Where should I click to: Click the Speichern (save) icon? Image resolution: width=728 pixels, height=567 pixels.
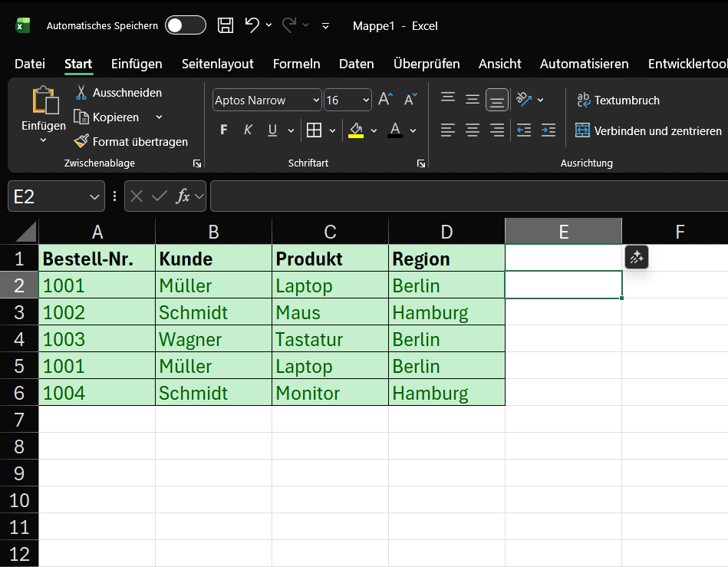pyautogui.click(x=225, y=25)
